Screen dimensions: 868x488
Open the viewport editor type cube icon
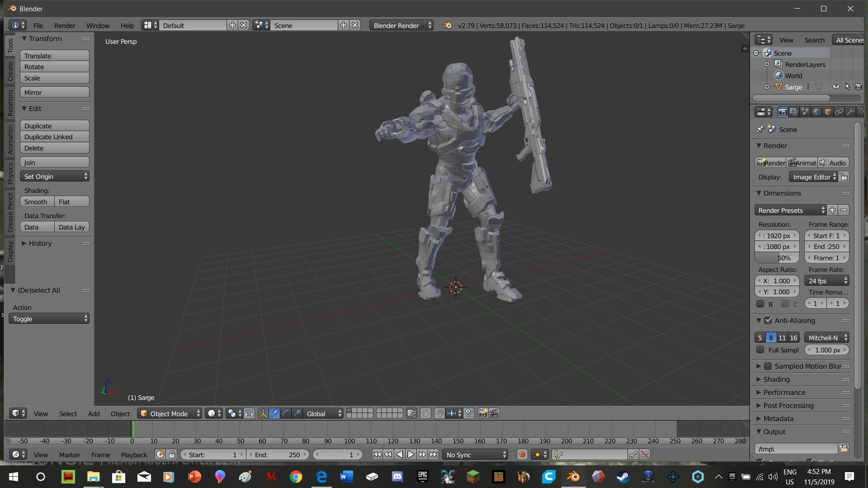tap(19, 413)
